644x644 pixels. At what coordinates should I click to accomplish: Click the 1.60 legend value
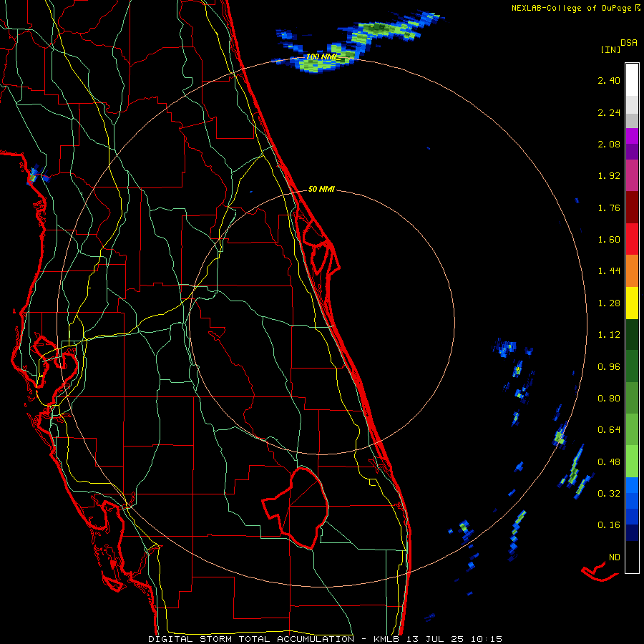click(609, 240)
